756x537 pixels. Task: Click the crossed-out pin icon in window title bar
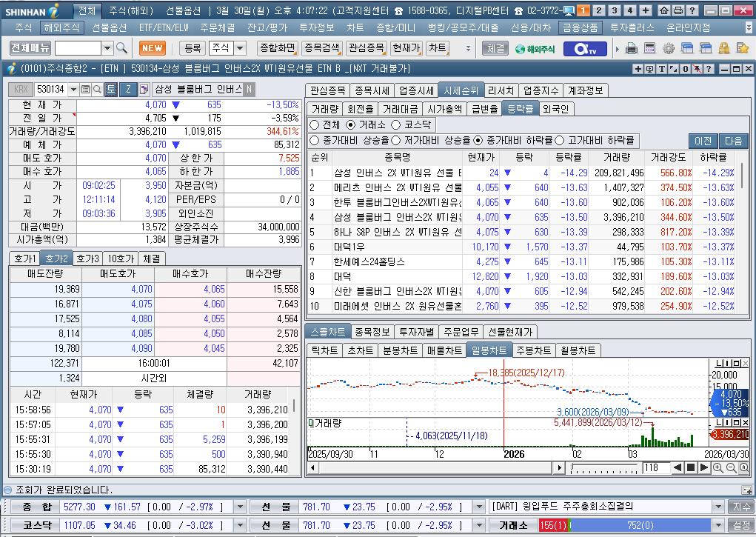click(x=698, y=69)
